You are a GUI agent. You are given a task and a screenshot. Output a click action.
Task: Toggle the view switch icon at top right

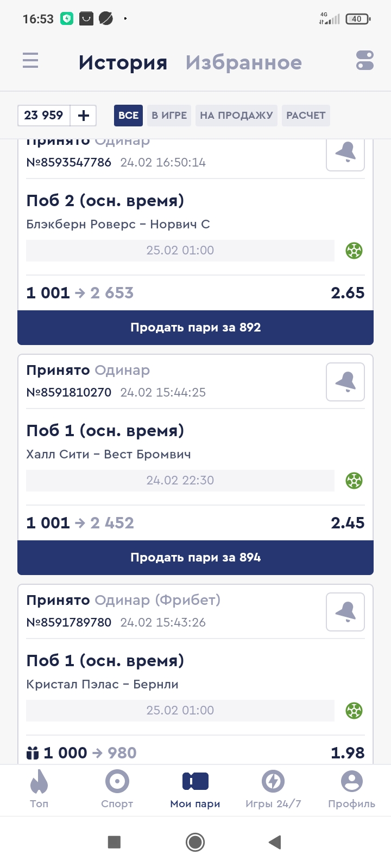(365, 60)
